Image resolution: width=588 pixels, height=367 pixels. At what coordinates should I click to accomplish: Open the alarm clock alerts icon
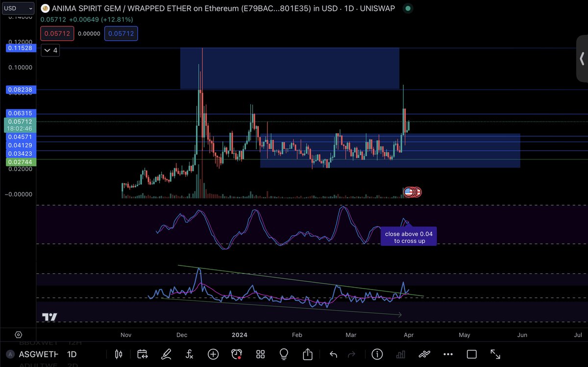click(x=237, y=354)
